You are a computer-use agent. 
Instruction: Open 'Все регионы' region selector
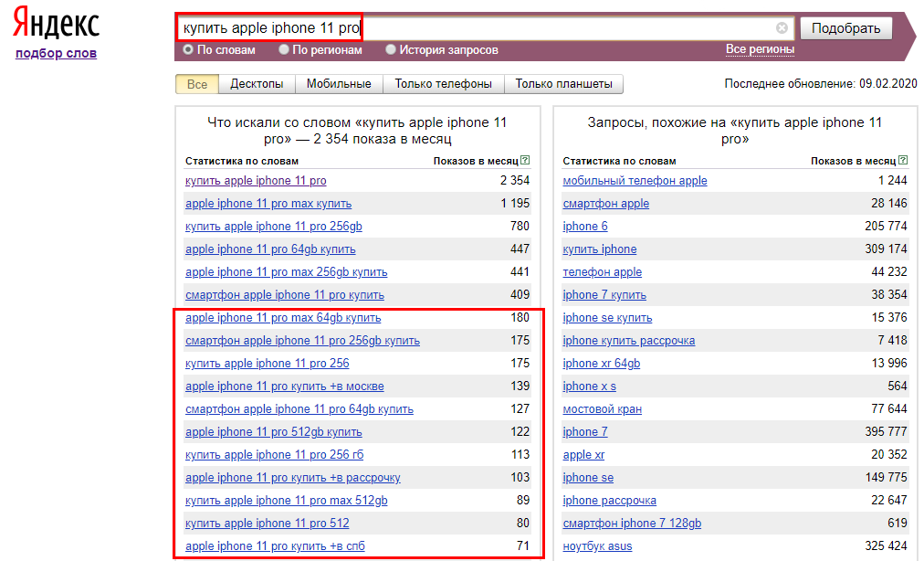[760, 49]
